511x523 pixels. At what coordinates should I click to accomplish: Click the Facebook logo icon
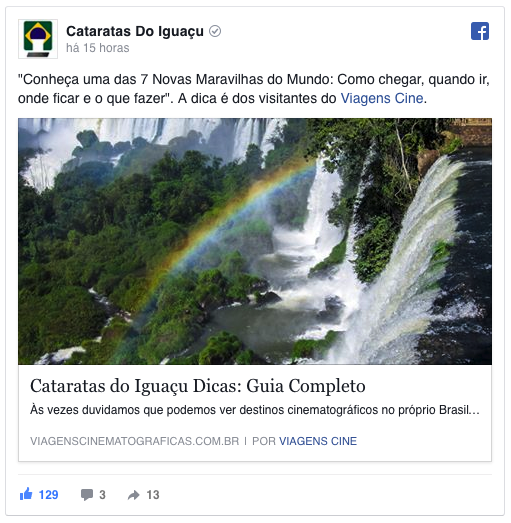(x=480, y=31)
